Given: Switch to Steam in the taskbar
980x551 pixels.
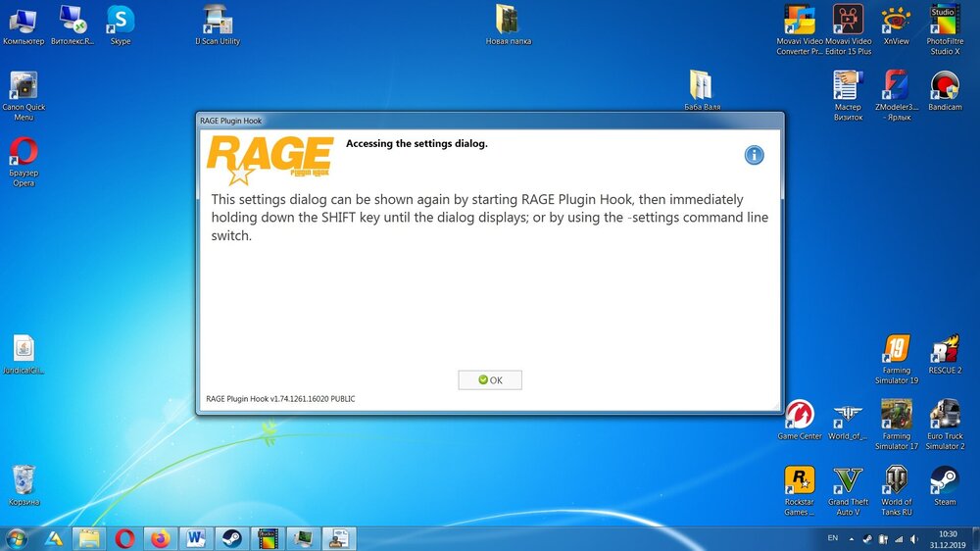Looking at the screenshot, I should (232, 538).
